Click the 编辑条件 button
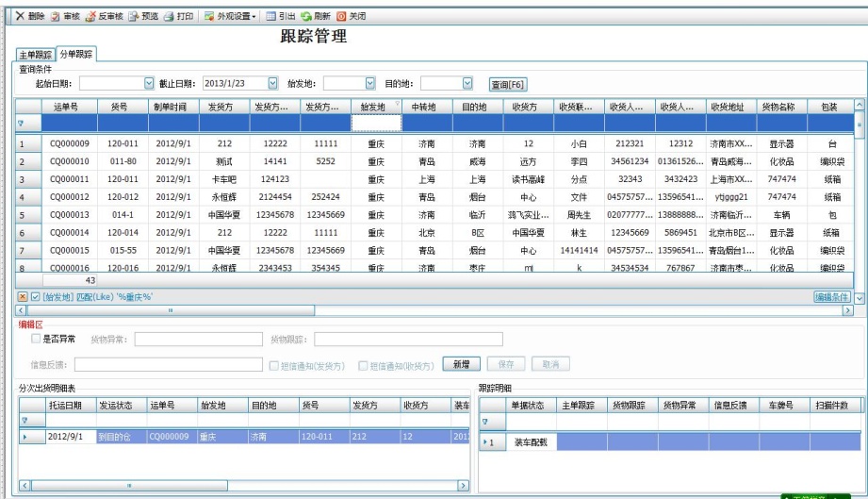The height and width of the screenshot is (499, 868). [832, 297]
